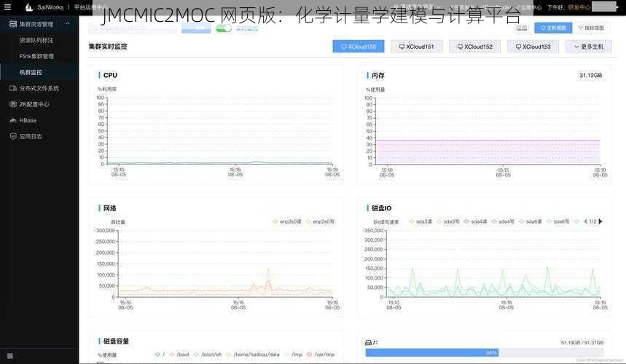Toggle /home/hadoop/data legend in 磁盘容量
Image resolution: width=626 pixels, height=364 pixels.
(x=253, y=354)
